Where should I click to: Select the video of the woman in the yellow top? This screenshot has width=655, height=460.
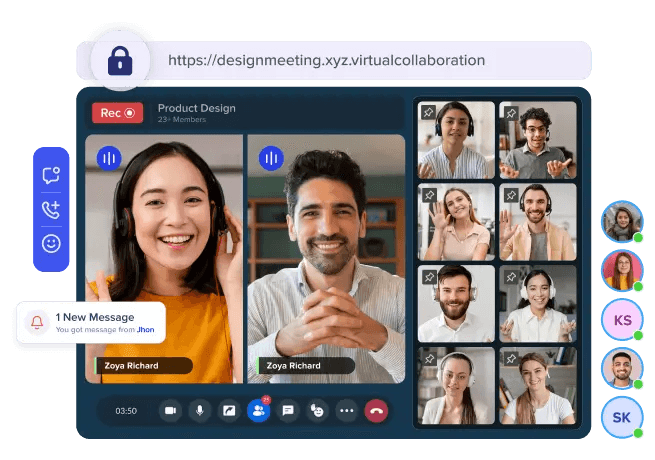click(x=164, y=259)
